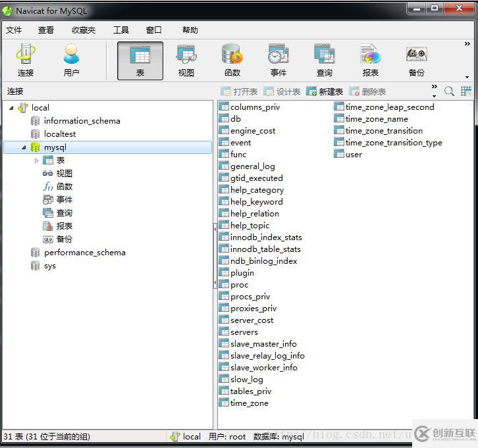Screen dimensions: 478x448
Task: Collapse the local connection tree node
Action: [x=11, y=108]
